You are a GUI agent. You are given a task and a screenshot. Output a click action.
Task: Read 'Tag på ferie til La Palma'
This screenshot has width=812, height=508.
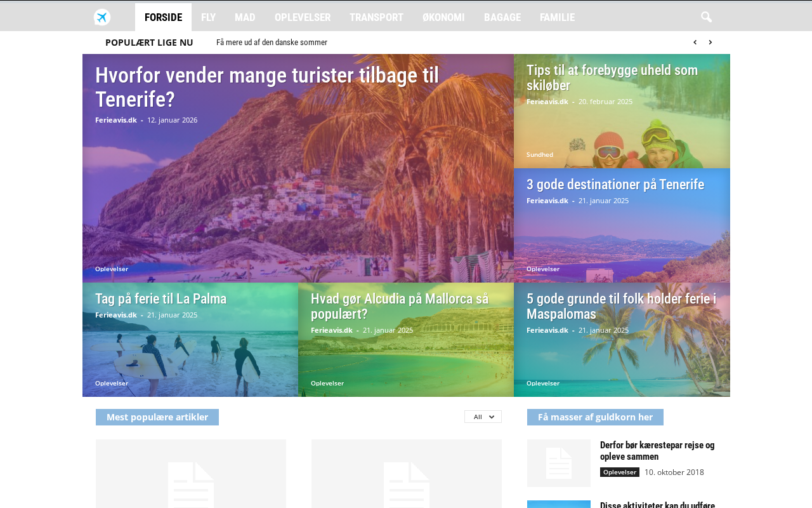[x=160, y=298]
